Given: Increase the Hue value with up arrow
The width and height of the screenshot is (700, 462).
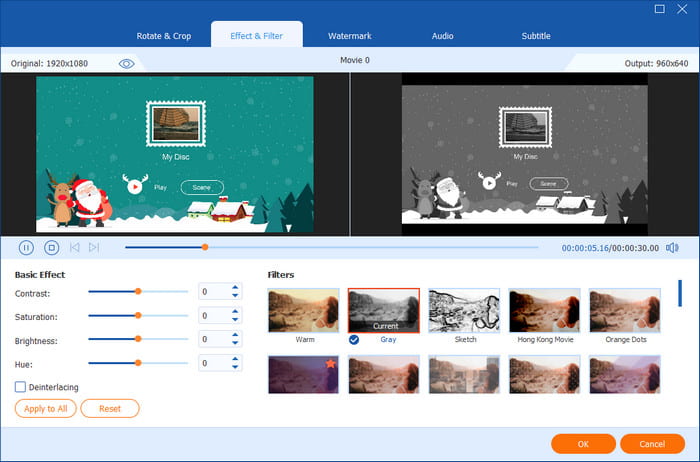Looking at the screenshot, I should (236, 359).
